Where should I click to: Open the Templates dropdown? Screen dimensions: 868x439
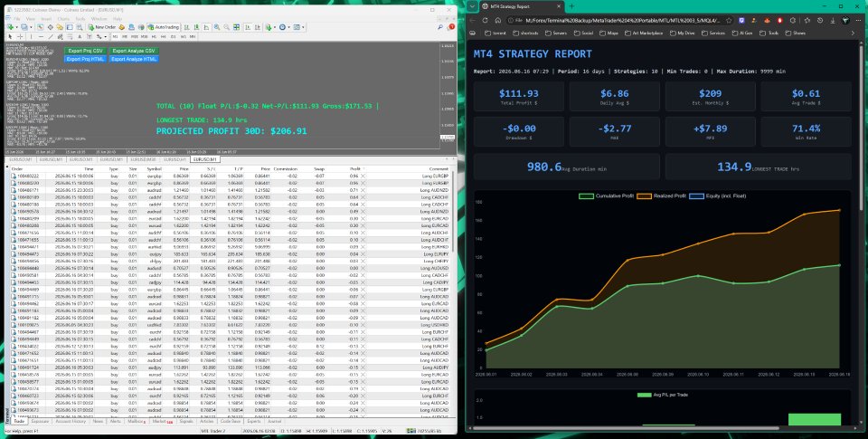pos(298,27)
